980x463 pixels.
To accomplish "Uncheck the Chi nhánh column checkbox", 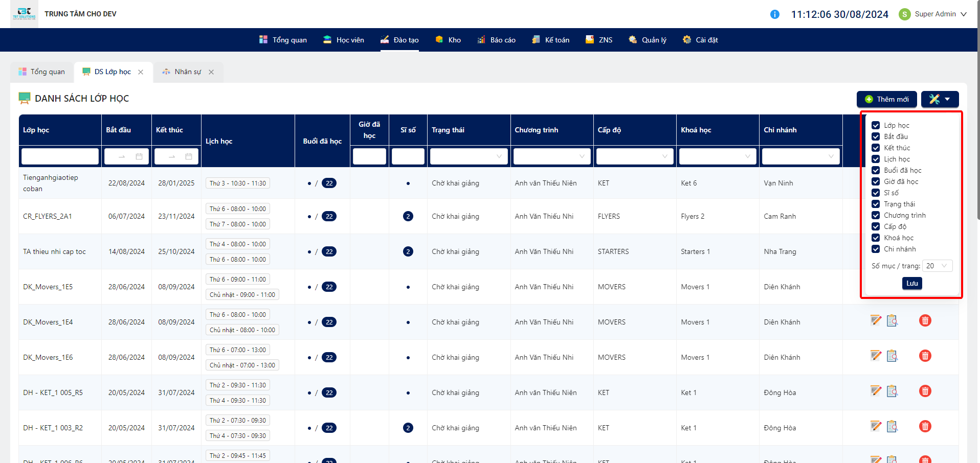I will [x=876, y=249].
